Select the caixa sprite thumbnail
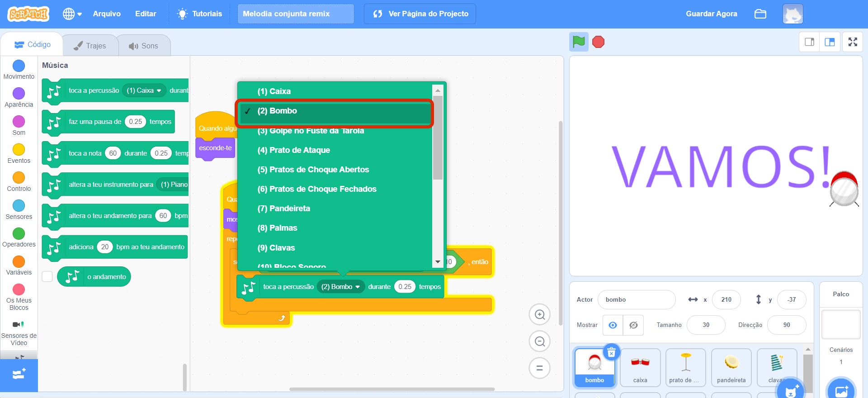 point(640,368)
